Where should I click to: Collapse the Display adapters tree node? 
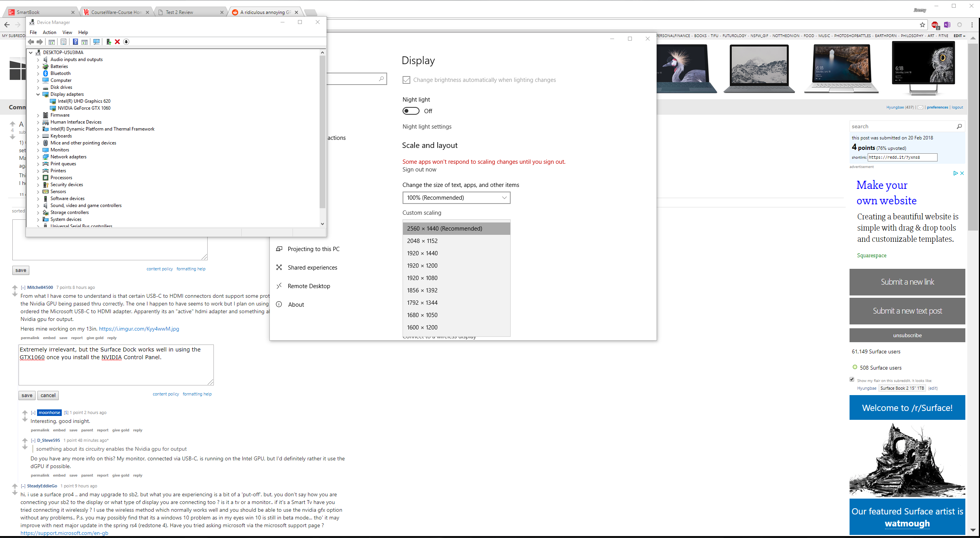pos(38,94)
